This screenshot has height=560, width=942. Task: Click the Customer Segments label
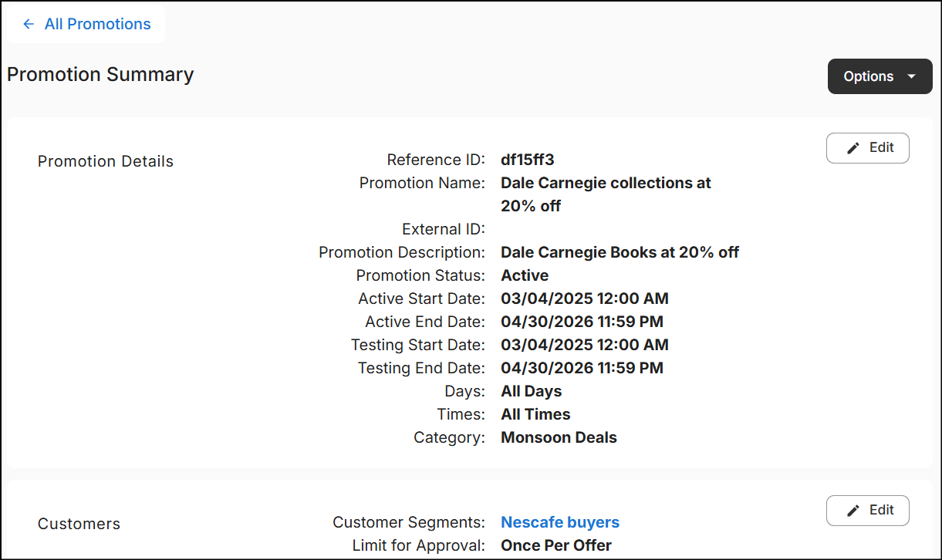409,522
